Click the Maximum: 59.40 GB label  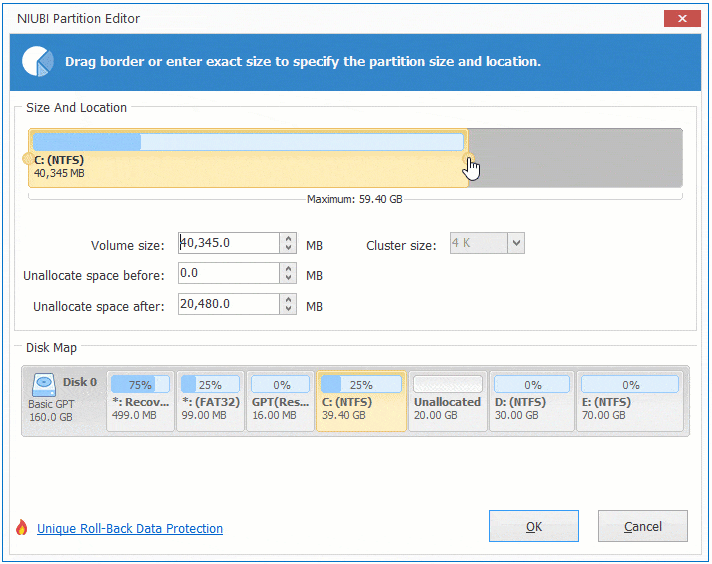tap(355, 199)
